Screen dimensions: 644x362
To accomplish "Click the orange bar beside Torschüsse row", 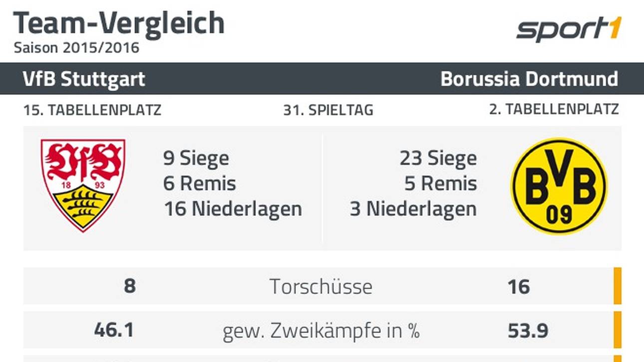I will pos(618,286).
